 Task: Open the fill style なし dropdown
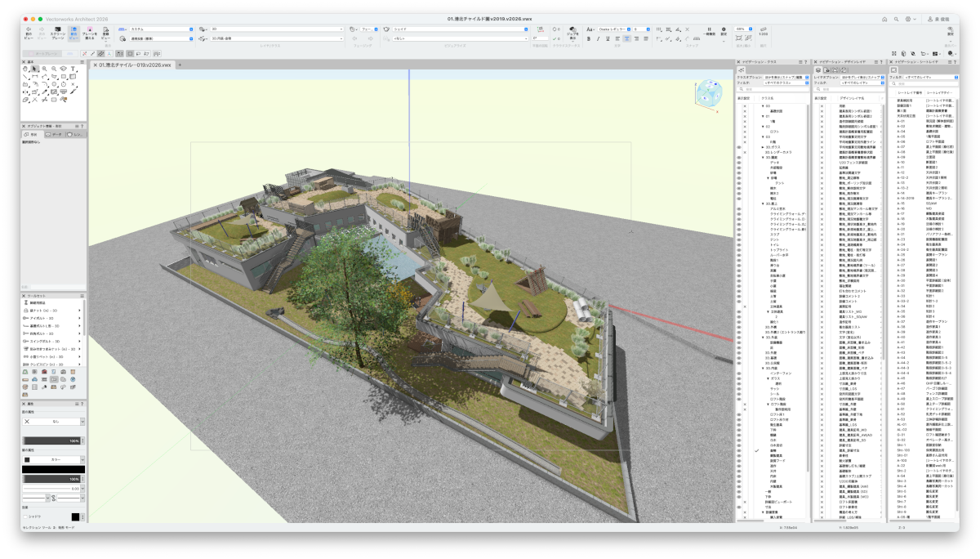pos(53,422)
